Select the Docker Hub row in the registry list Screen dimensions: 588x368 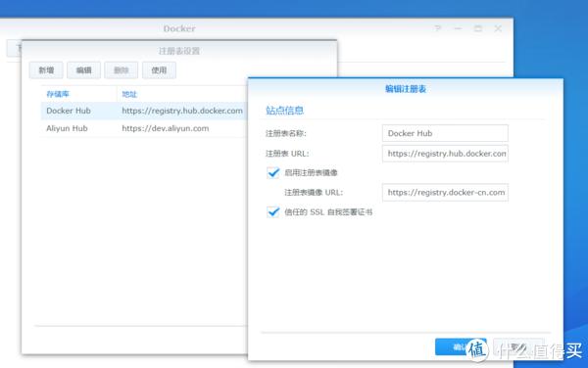click(x=144, y=111)
